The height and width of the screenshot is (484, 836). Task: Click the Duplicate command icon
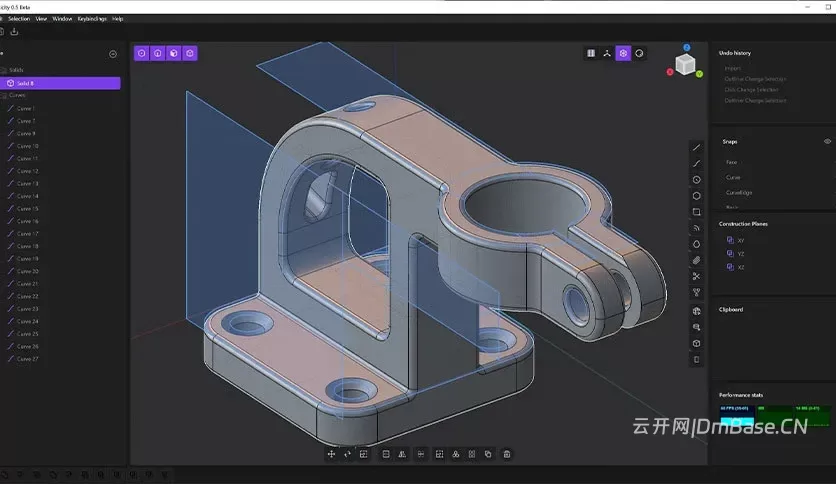[x=488, y=454]
